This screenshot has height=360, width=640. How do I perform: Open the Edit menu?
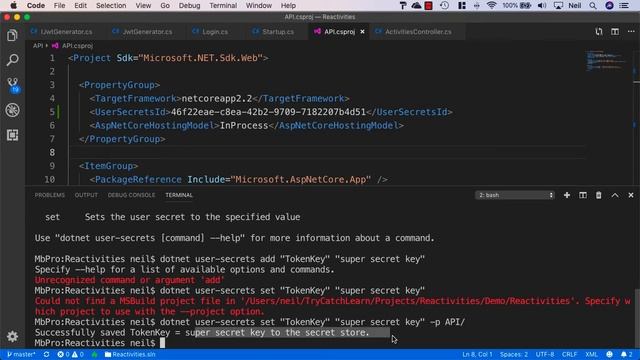point(80,5)
